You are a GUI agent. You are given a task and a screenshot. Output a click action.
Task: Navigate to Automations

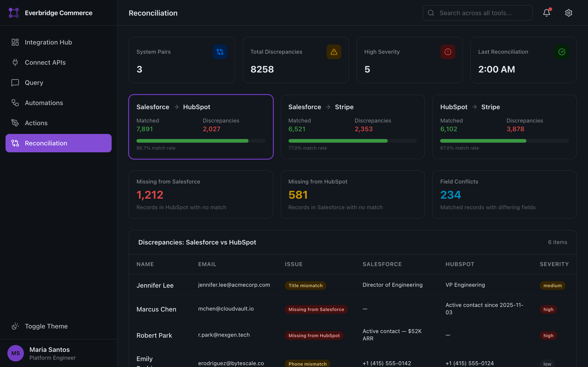point(44,103)
